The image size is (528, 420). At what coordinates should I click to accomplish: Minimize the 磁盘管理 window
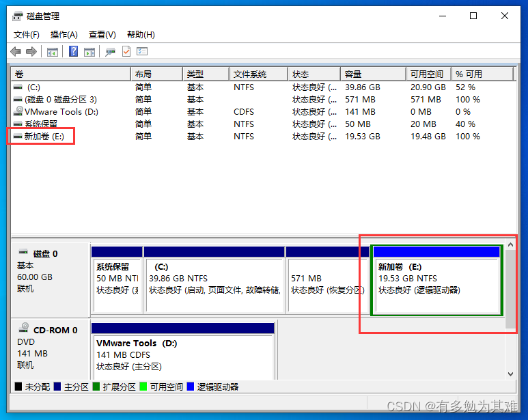[x=443, y=16]
